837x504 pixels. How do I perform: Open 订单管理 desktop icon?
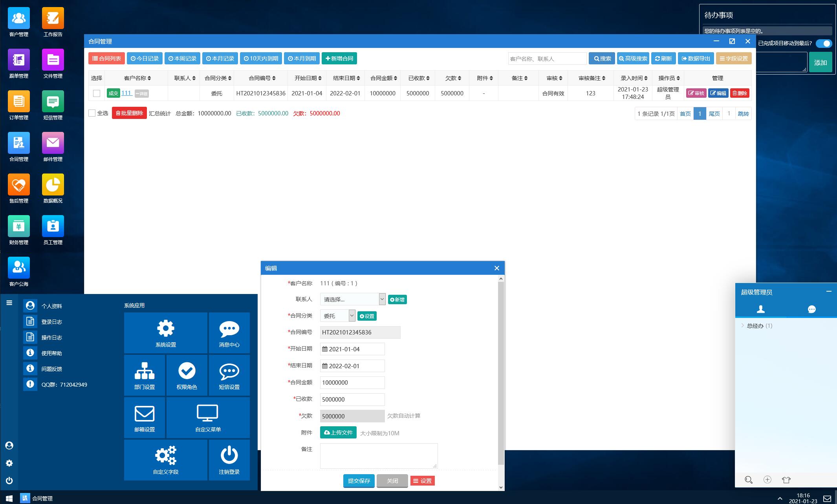click(19, 105)
